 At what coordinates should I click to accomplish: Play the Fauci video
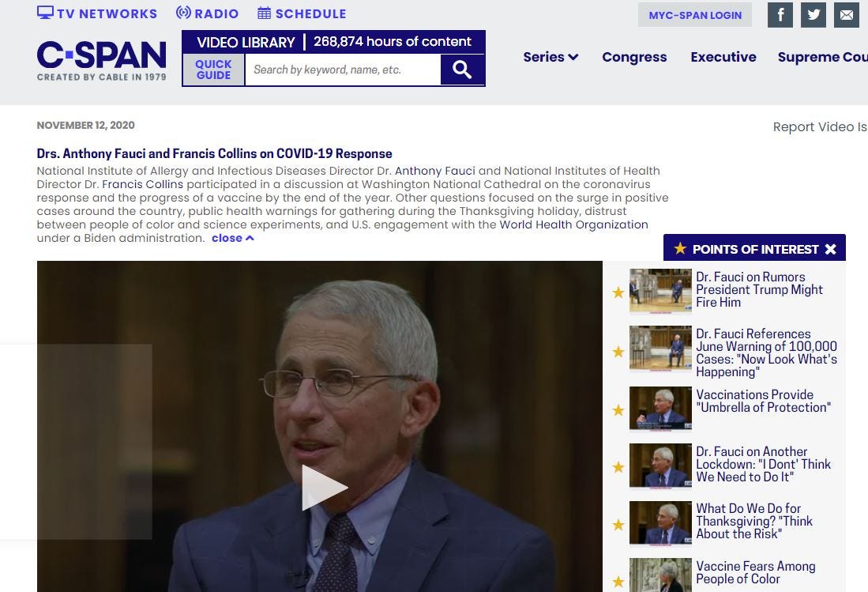coord(323,488)
